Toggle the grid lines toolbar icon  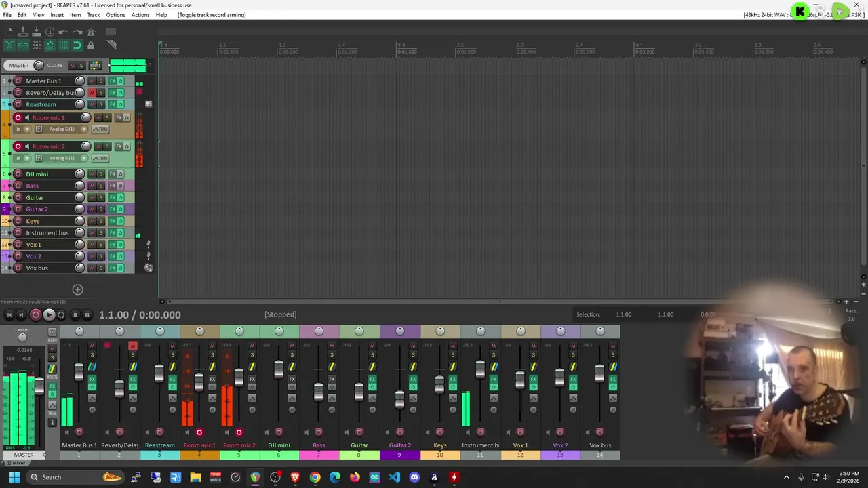(x=64, y=45)
